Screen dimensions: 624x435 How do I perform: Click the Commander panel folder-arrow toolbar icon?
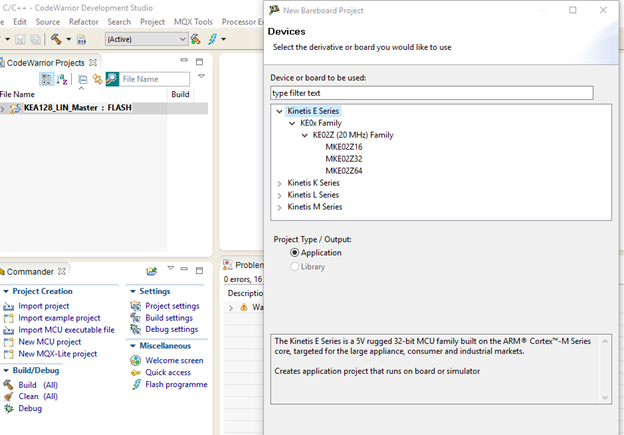[152, 271]
